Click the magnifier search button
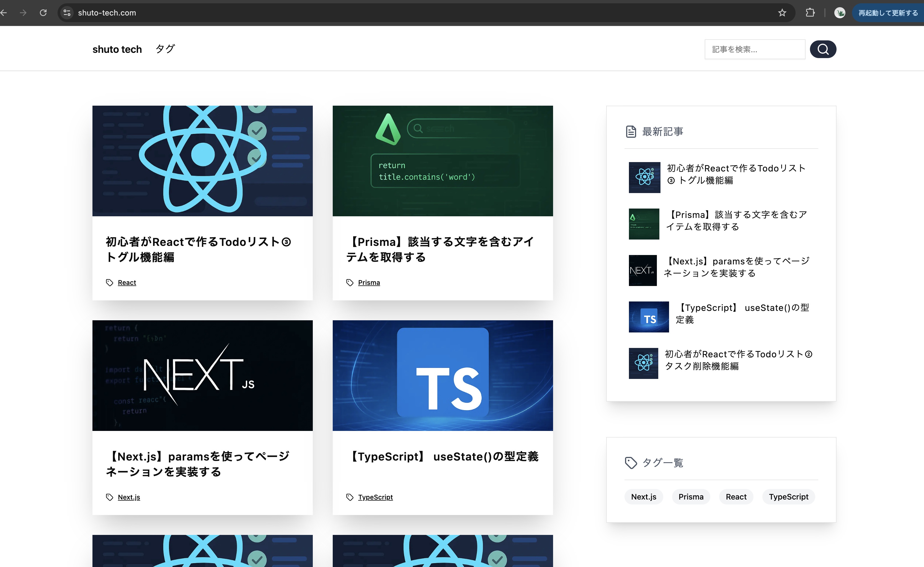This screenshot has width=924, height=567. coord(823,49)
